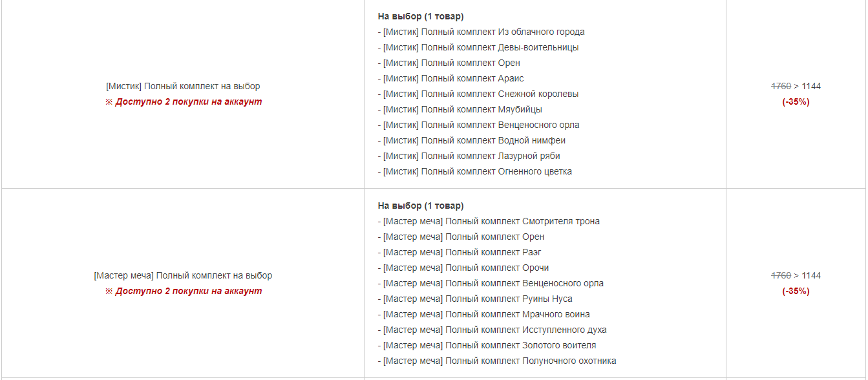Click the -35% discount in the Мистик row
The height and width of the screenshot is (380, 868).
(796, 101)
